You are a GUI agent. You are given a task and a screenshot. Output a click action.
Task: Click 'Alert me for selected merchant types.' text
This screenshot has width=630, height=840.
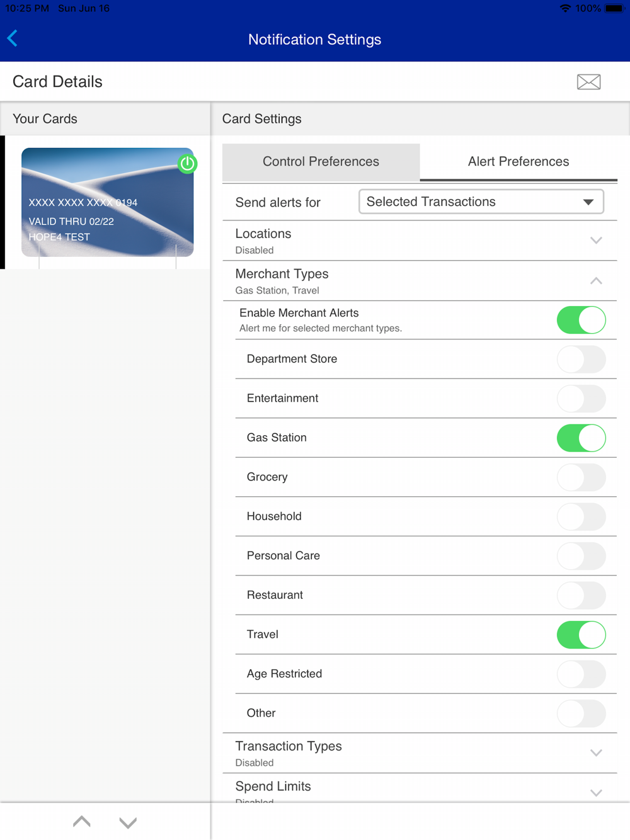pos(321,328)
